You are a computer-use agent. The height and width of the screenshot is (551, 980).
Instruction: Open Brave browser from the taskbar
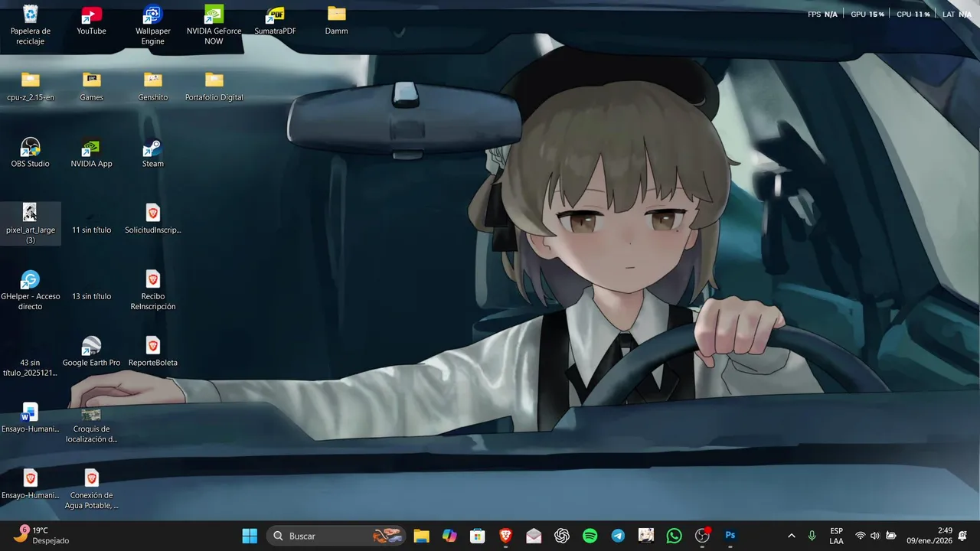coord(505,536)
